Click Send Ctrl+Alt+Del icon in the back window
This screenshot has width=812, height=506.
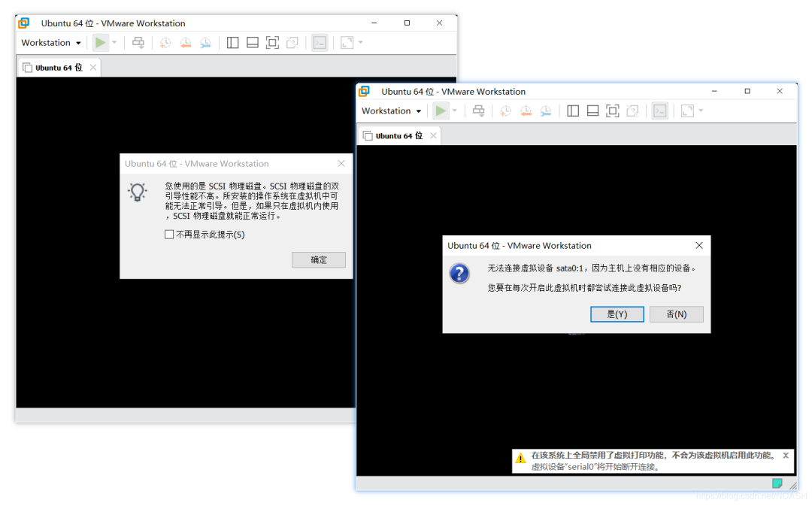(138, 42)
